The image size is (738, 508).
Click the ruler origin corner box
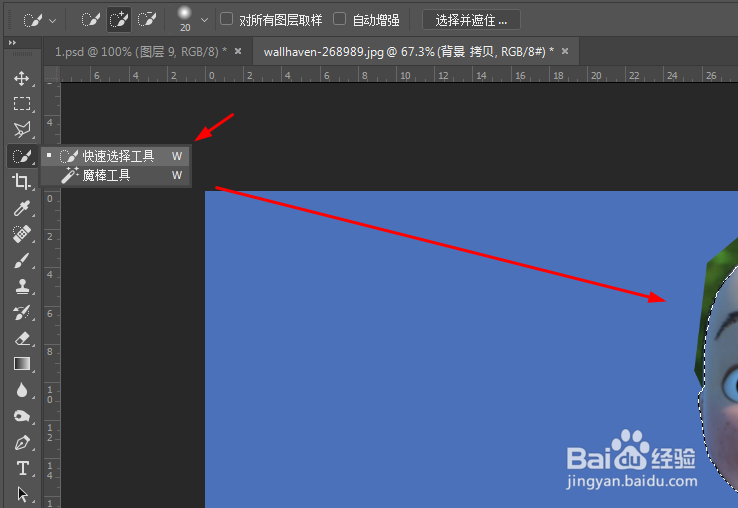pos(52,74)
